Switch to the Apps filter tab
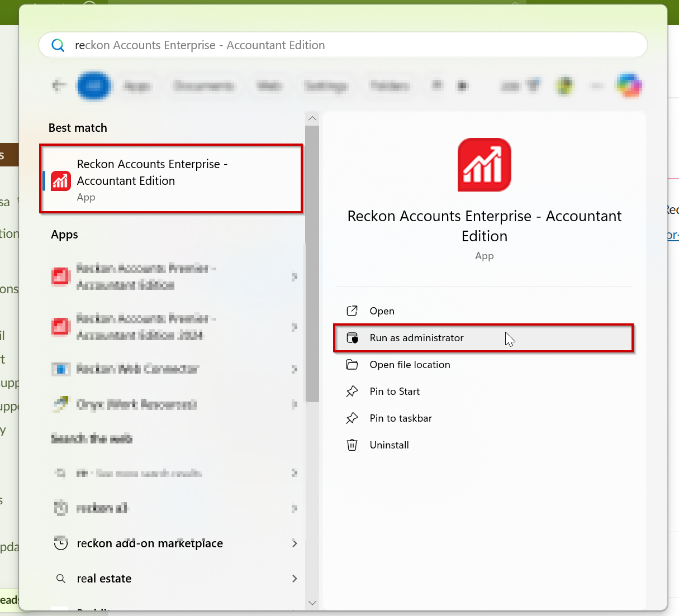The height and width of the screenshot is (616, 679). tap(137, 86)
